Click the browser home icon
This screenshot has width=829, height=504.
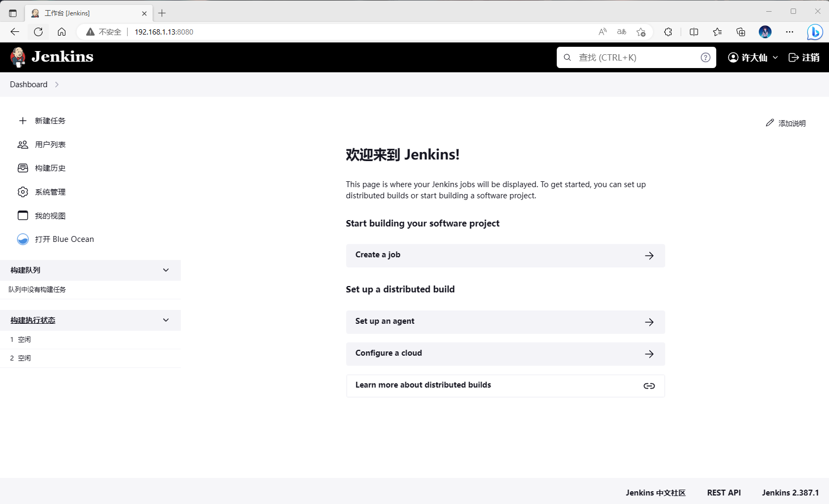[62, 32]
